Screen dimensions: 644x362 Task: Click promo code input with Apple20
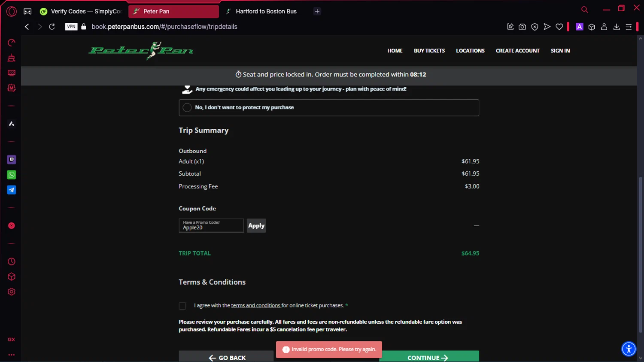(x=211, y=225)
